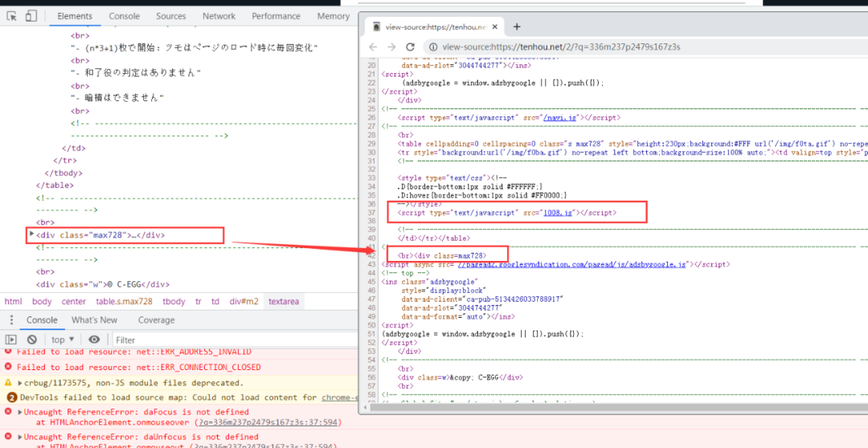Click source line 56 C-EGG div
The image size is (868, 448).
click(x=461, y=377)
